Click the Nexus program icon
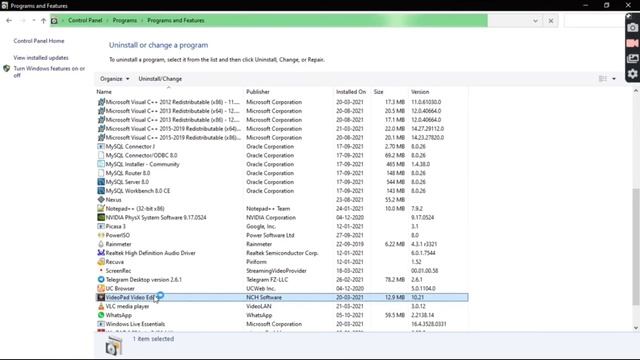Image resolution: width=640 pixels, height=360 pixels. [x=101, y=200]
